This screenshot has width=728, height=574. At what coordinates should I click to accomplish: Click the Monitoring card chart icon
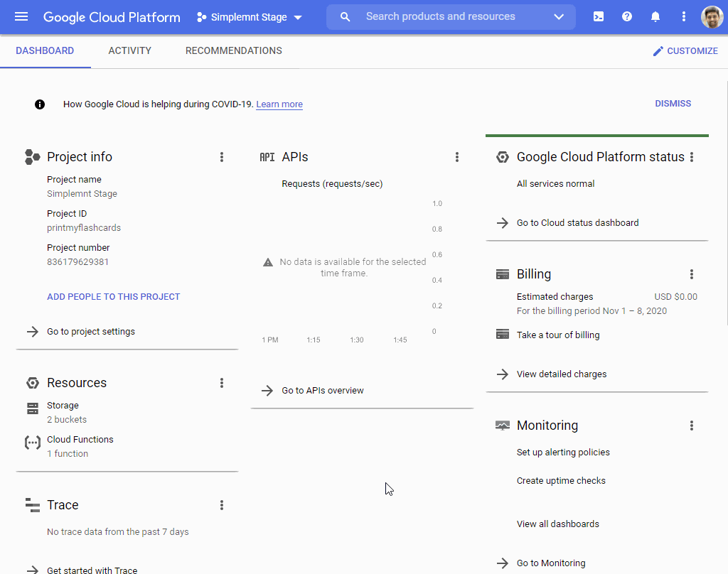coord(503,426)
